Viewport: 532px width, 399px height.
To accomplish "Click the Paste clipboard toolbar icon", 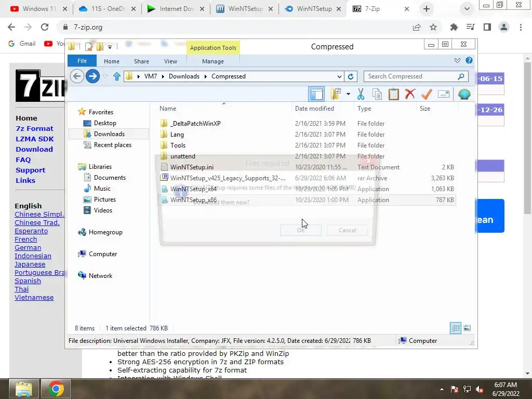I will pos(394,94).
